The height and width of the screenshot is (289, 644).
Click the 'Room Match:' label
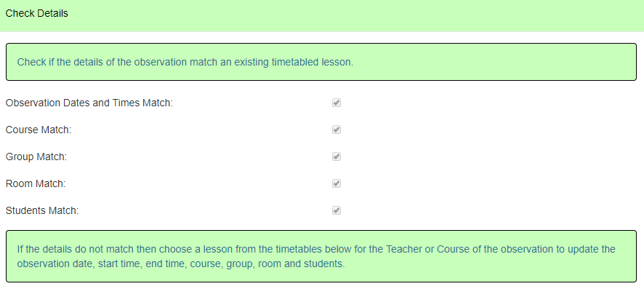point(36,183)
